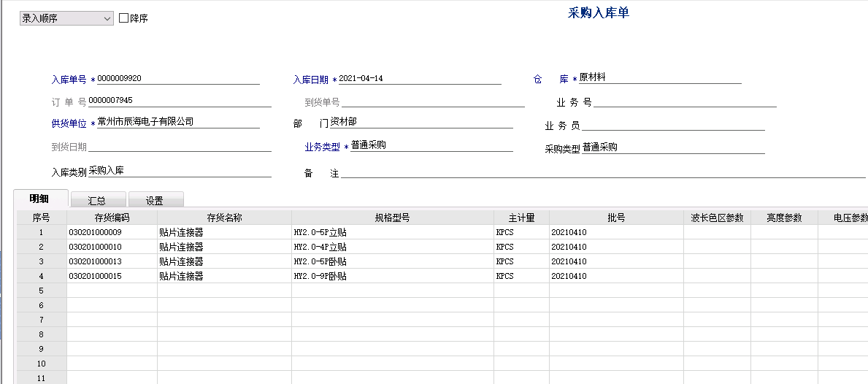The width and height of the screenshot is (868, 384).
Task: Select cell HY2.0-5P卧贴
Action: click(x=393, y=261)
